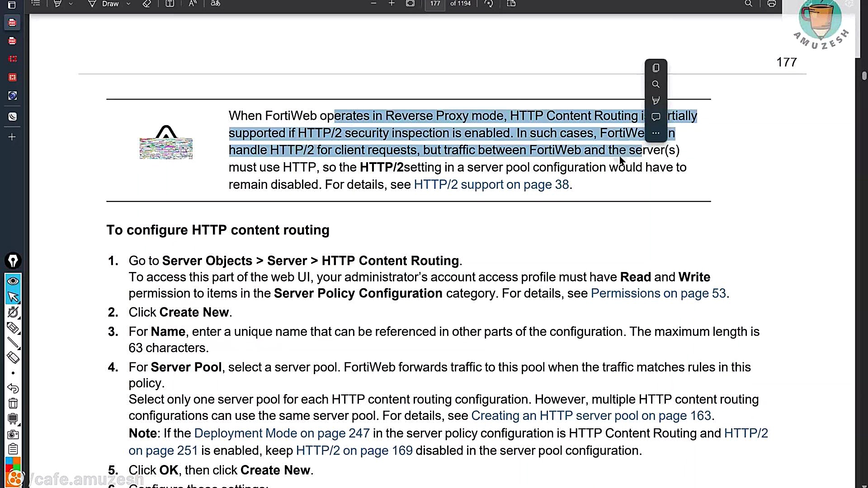Activate the Draw pen tool
Viewport: 868px width, 488px height.
point(104,4)
